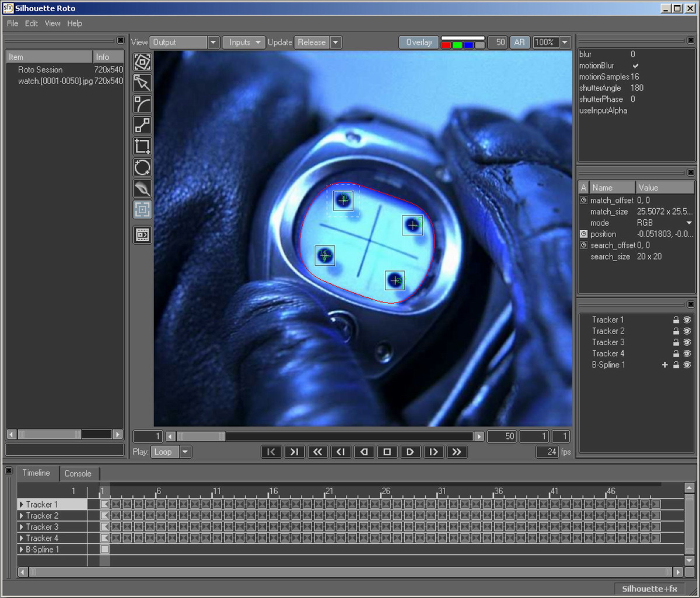Lock Tracker 1 padlock
This screenshot has height=598, width=700.
point(676,320)
